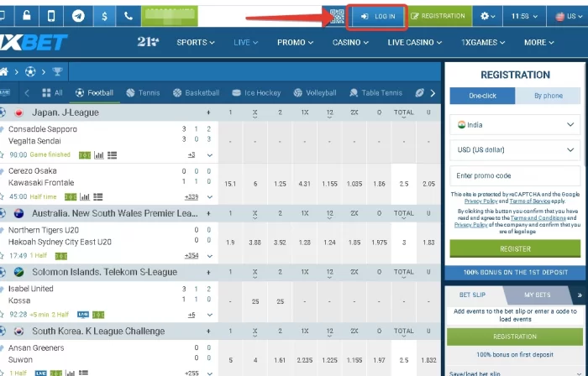Expand the Consadole Sapporo match chevron
This screenshot has width=588, height=376.
[x=210, y=155]
